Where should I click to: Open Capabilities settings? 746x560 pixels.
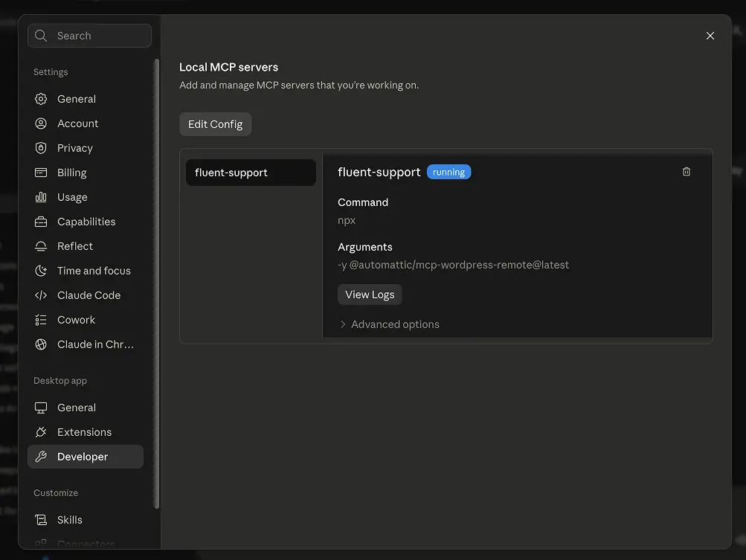(x=86, y=222)
